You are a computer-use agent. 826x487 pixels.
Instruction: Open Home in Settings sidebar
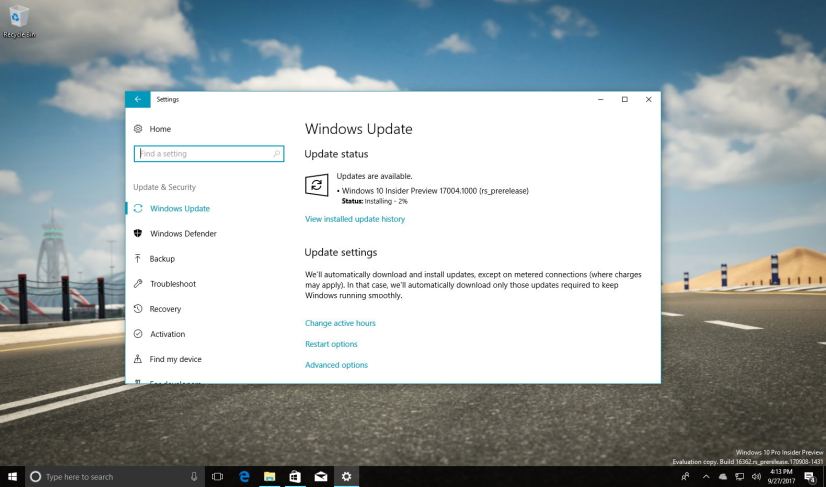160,129
